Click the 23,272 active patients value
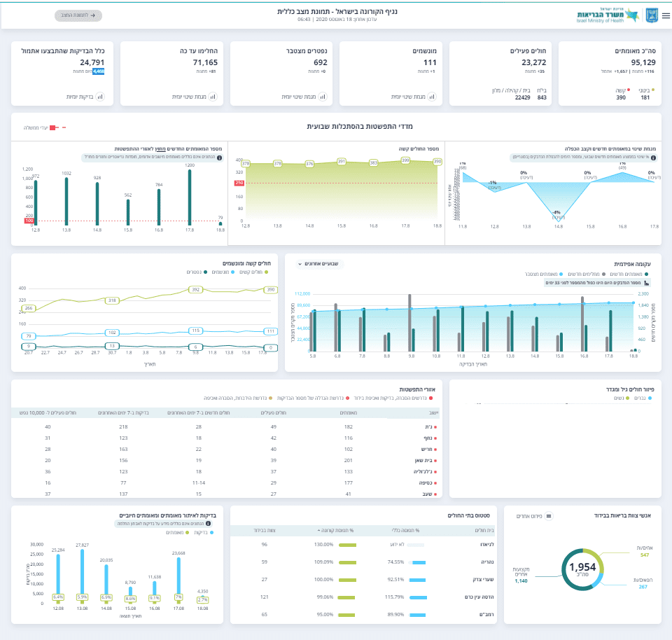This screenshot has width=672, height=640. (x=533, y=62)
